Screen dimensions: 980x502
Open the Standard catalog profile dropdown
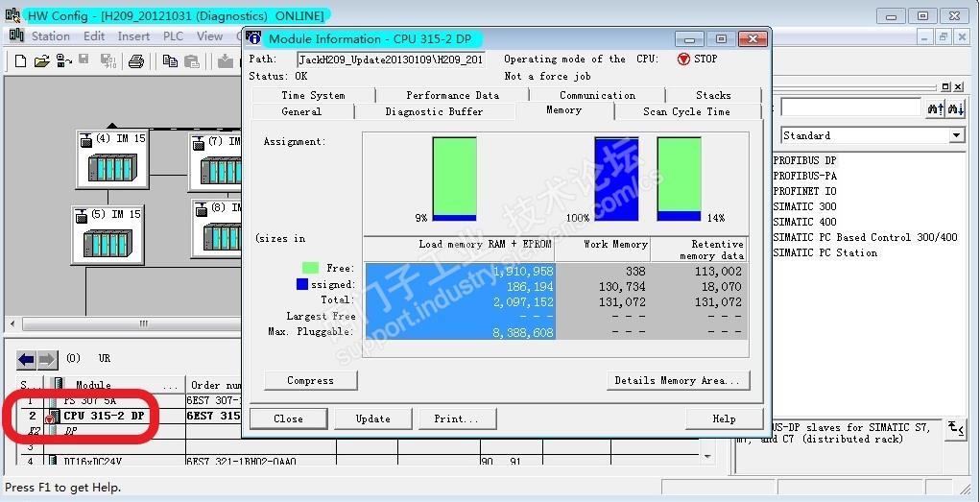coord(957,135)
